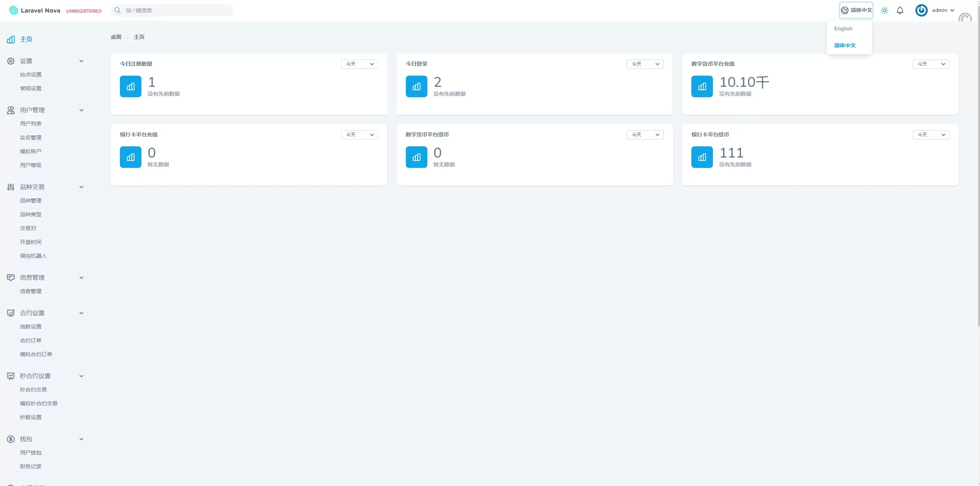The image size is (980, 486).
Task: Click the 钱包 dollar coin icon
Action: (x=11, y=439)
